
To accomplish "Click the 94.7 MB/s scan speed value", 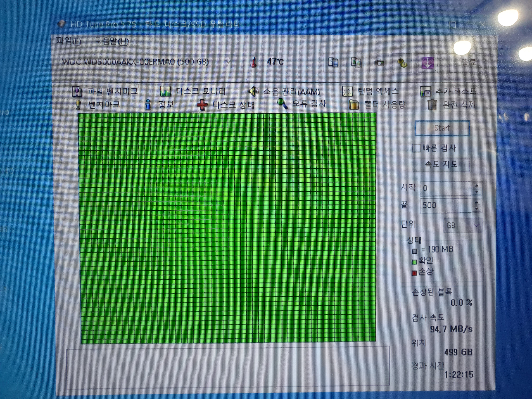I will coord(451,329).
